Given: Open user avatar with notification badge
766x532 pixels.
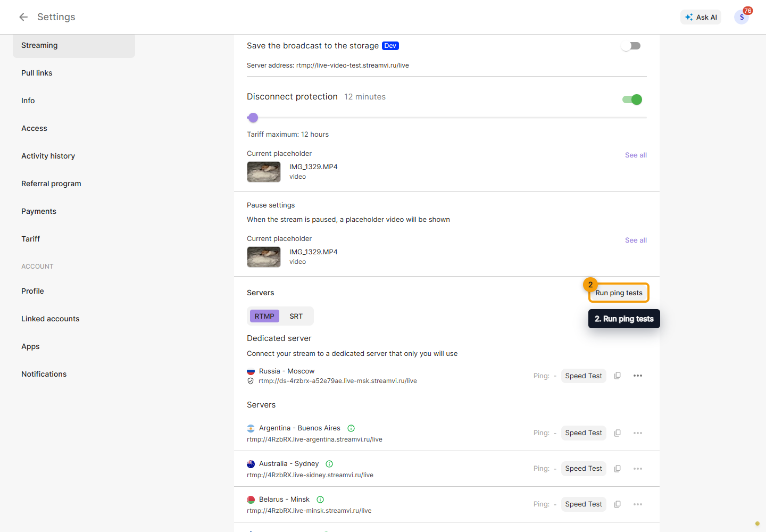Looking at the screenshot, I should [742, 17].
